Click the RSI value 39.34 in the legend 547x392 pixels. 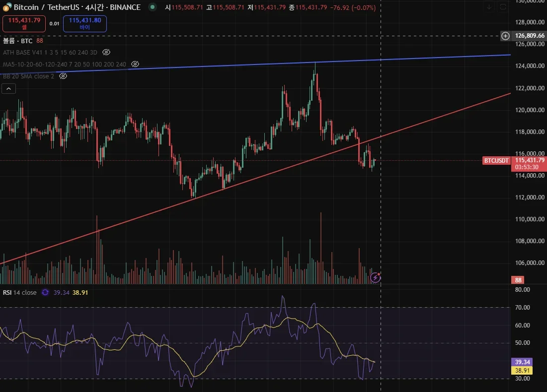click(x=62, y=292)
